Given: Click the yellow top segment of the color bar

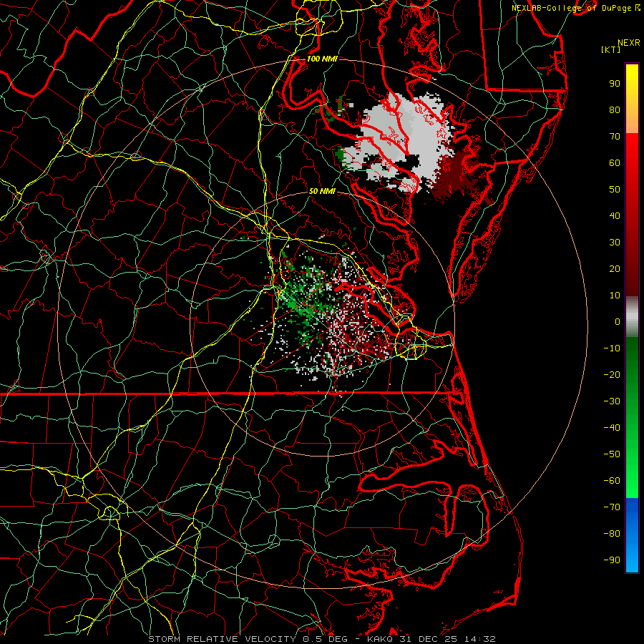Looking at the screenshot, I should coord(632,99).
